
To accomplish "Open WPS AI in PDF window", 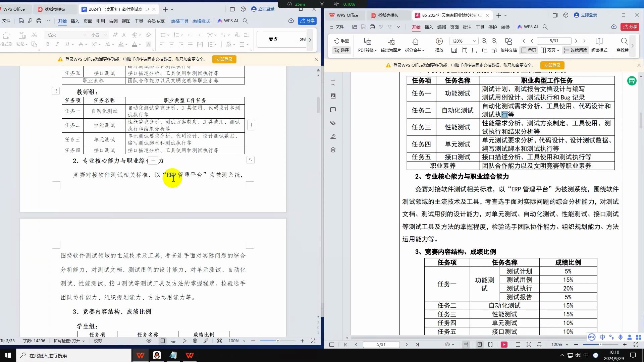I will tap(528, 27).
